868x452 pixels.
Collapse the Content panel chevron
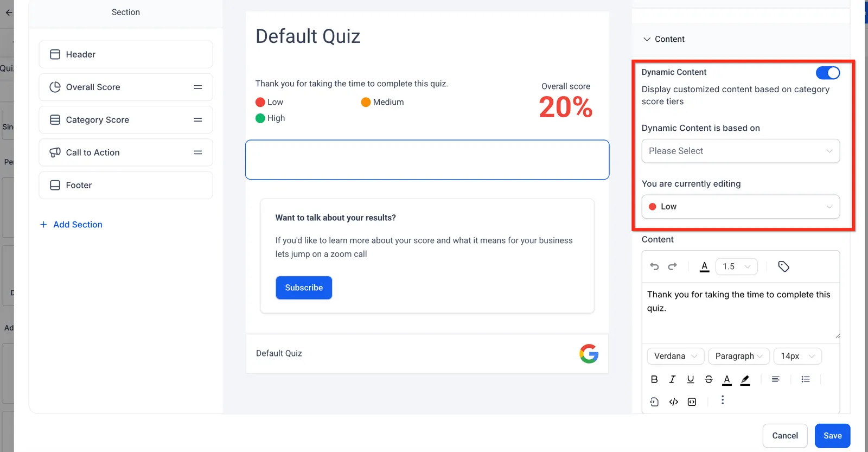point(647,39)
